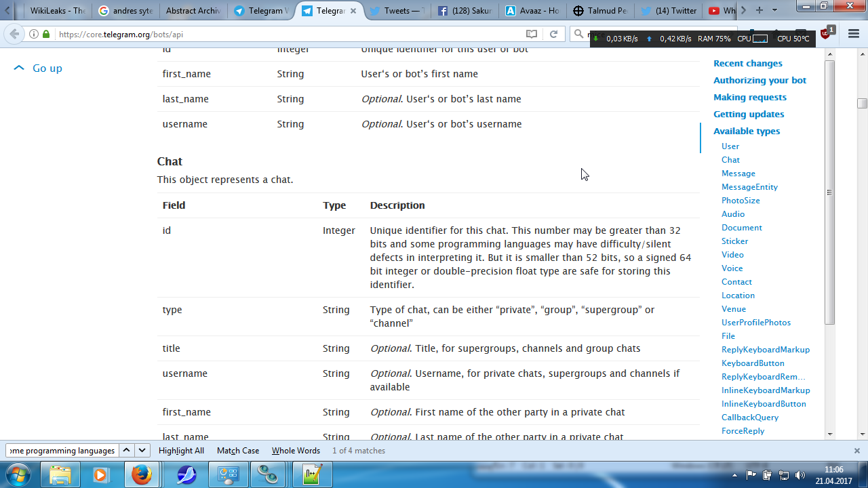This screenshot has height=488, width=868.
Task: Open the Firefox hamburger menu
Action: tap(854, 34)
